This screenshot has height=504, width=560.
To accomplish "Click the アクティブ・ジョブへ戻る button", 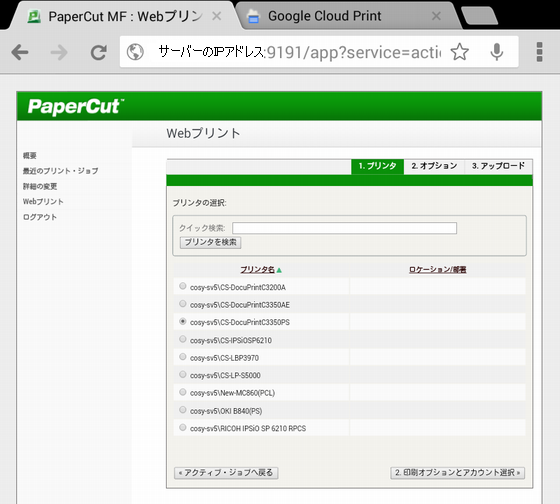I will tap(226, 473).
